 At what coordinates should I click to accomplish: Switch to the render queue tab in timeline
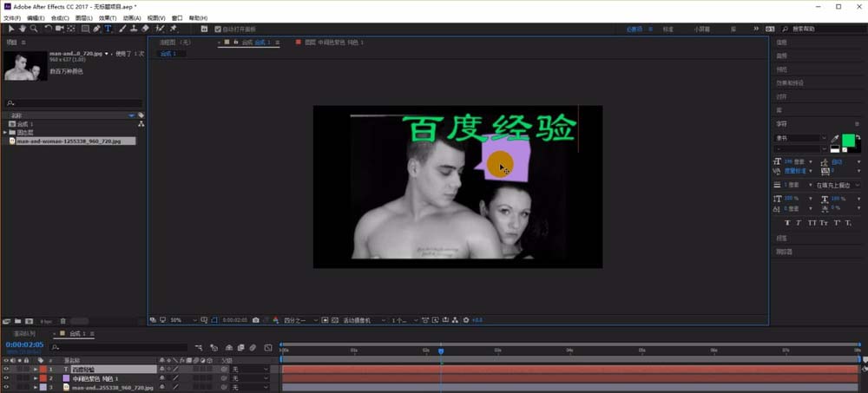coord(25,334)
